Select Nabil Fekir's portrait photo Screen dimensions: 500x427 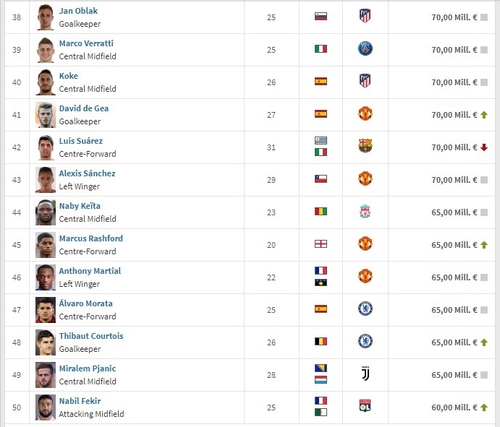[x=45, y=408]
